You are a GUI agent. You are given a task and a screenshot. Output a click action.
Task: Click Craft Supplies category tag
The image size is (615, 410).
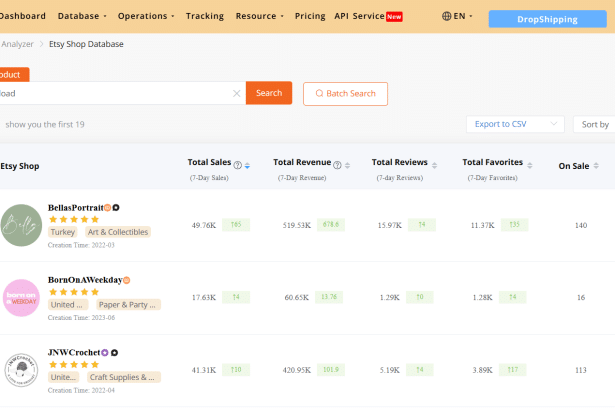click(x=124, y=377)
